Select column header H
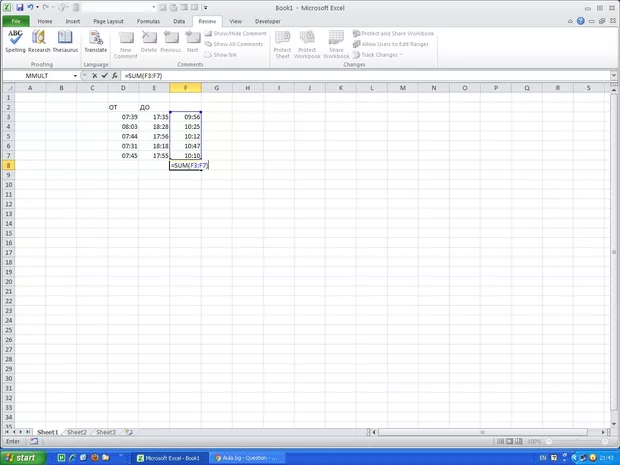 point(247,88)
